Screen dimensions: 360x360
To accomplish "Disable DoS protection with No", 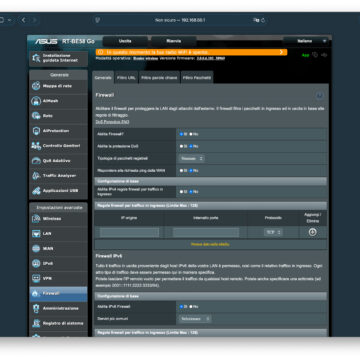I will (x=191, y=146).
